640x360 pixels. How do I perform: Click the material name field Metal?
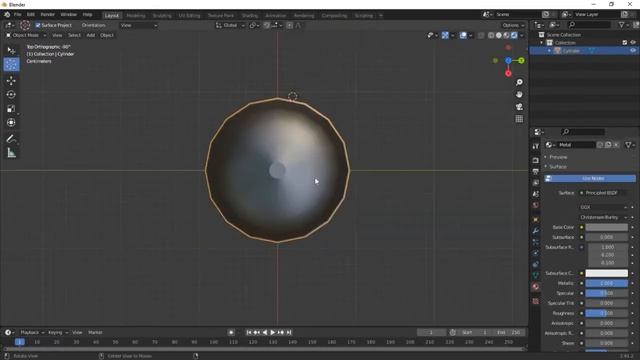[x=576, y=145]
